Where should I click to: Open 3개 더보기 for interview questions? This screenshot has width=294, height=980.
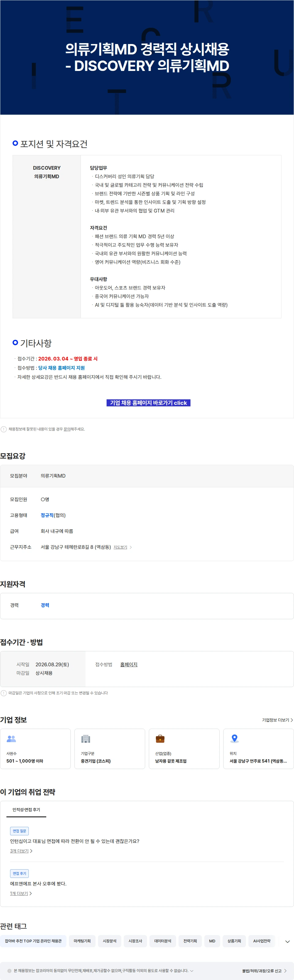click(x=21, y=851)
